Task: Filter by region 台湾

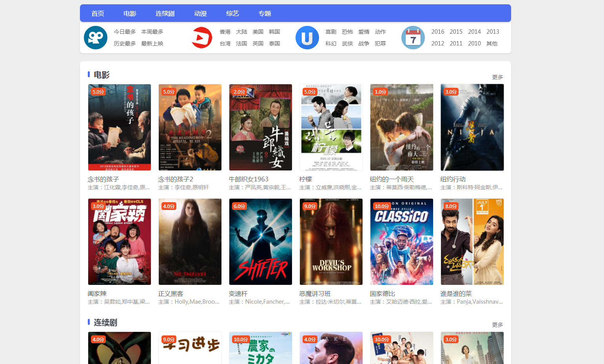Action: [225, 43]
